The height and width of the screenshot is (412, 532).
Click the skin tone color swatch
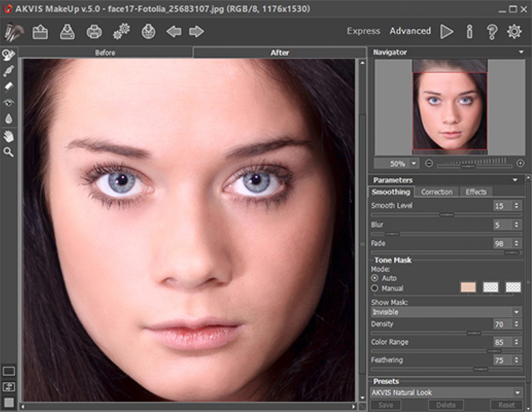468,287
